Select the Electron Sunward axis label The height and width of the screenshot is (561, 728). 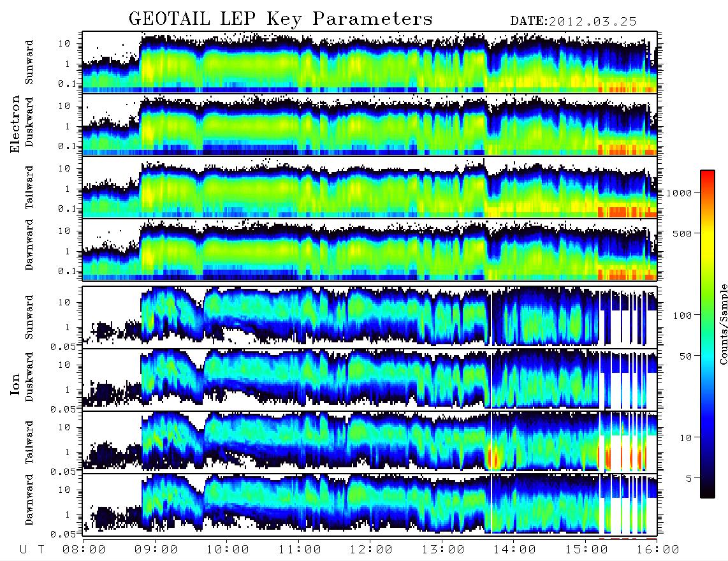29,62
